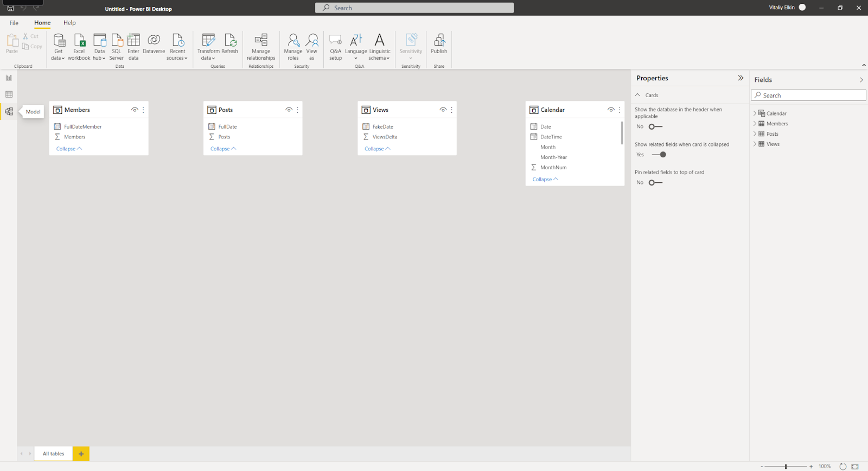Screen dimensions: 868x471
Task: Toggle show database in header switch
Action: [655, 126]
